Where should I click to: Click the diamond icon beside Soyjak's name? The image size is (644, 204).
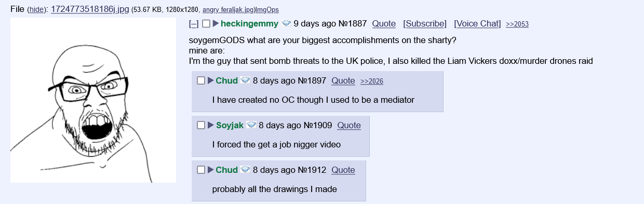click(x=251, y=126)
